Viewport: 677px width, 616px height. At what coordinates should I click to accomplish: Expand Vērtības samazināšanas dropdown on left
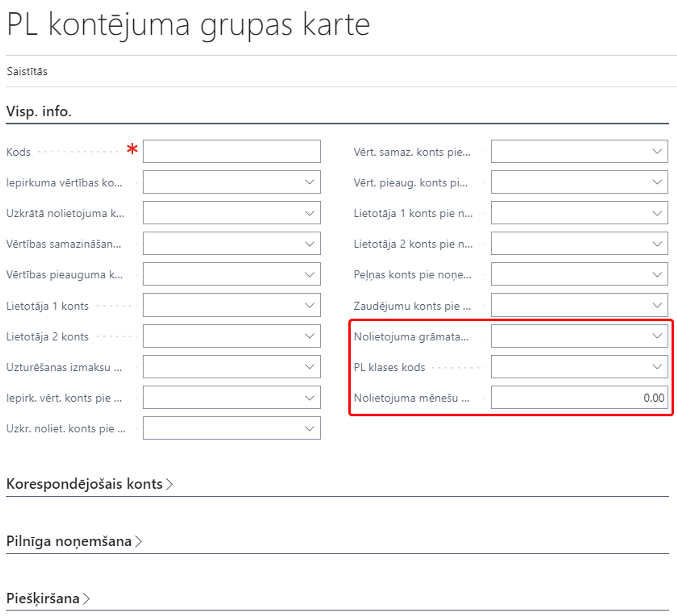tap(309, 243)
